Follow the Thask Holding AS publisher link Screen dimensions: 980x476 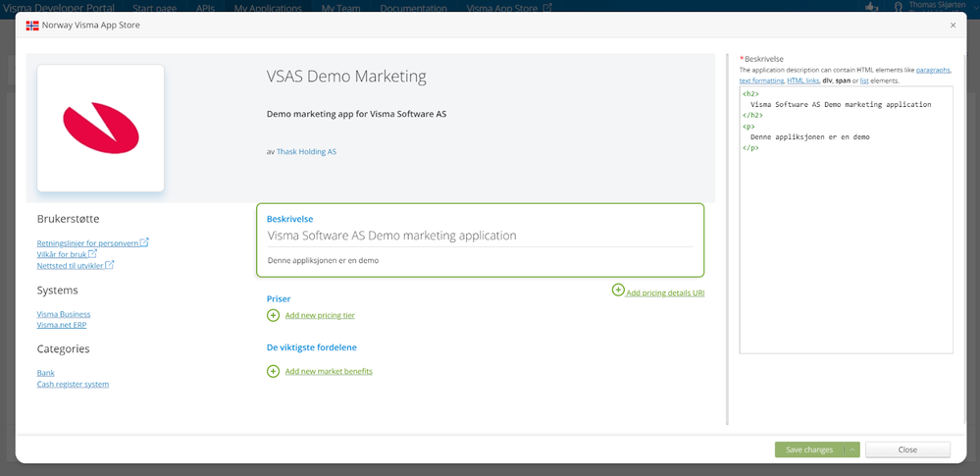306,152
